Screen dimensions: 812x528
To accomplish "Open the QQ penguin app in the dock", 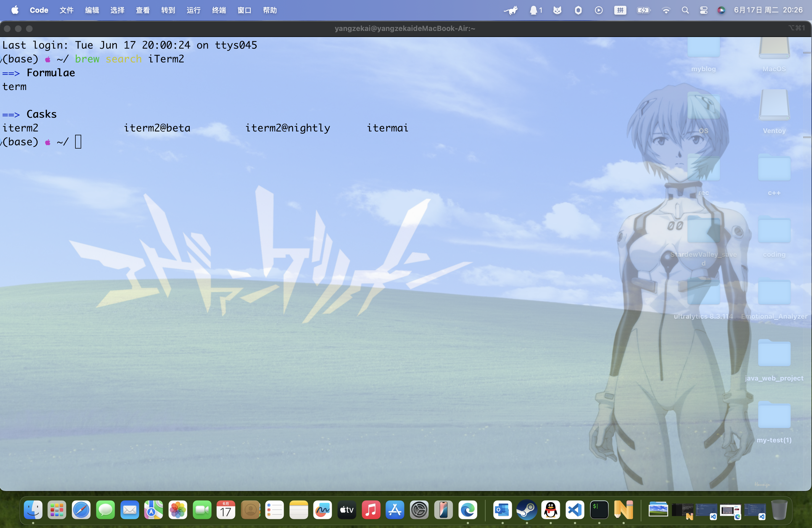I will [551, 510].
